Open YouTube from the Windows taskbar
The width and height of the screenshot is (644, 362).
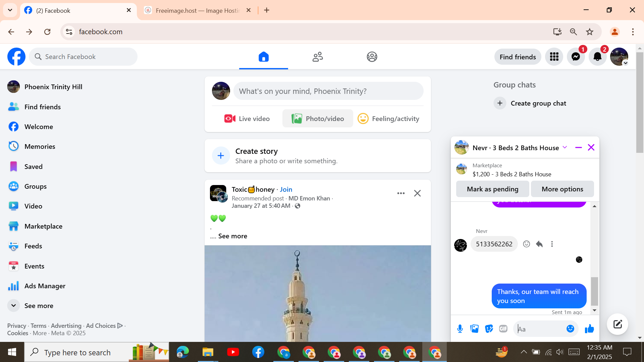coord(233,352)
